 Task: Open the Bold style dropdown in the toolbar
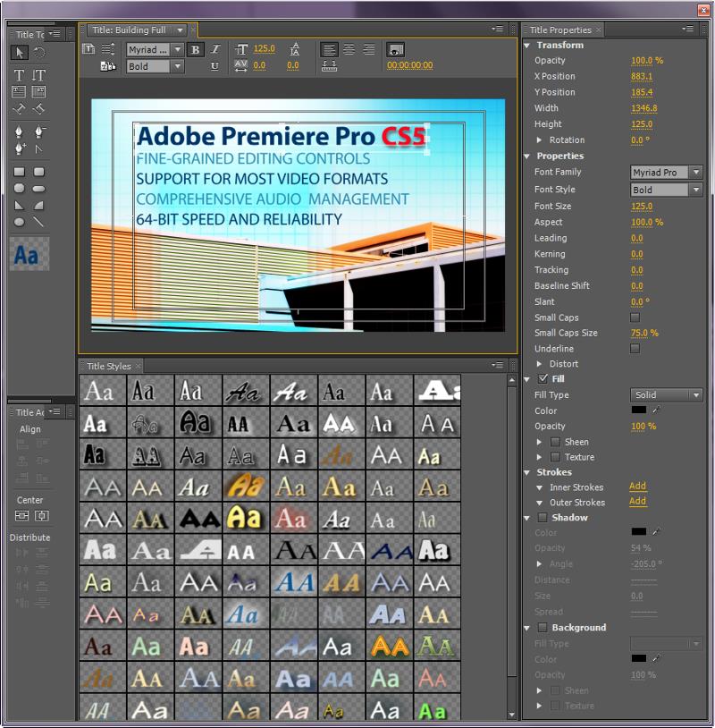(177, 66)
